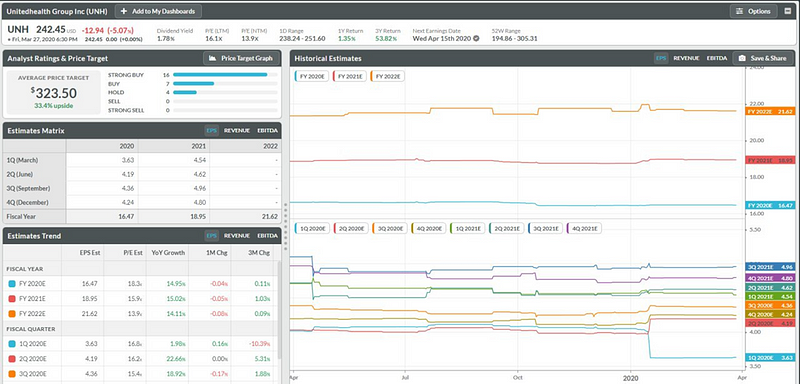The image size is (800, 384).
Task: Click the $323.50 average price target
Action: click(54, 93)
